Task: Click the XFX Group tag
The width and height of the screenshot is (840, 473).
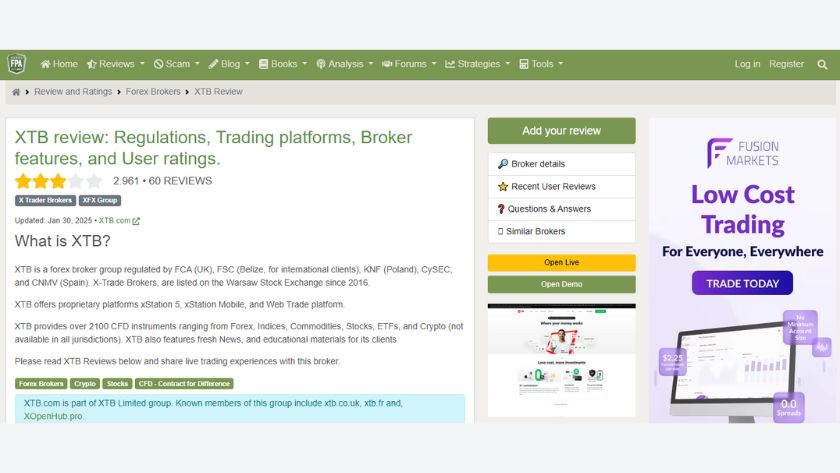Action: point(100,200)
